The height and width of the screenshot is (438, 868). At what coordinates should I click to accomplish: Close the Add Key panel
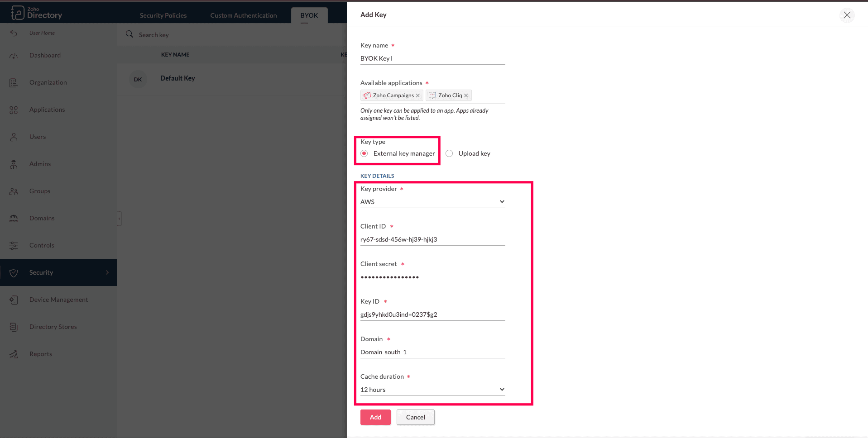coord(847,15)
